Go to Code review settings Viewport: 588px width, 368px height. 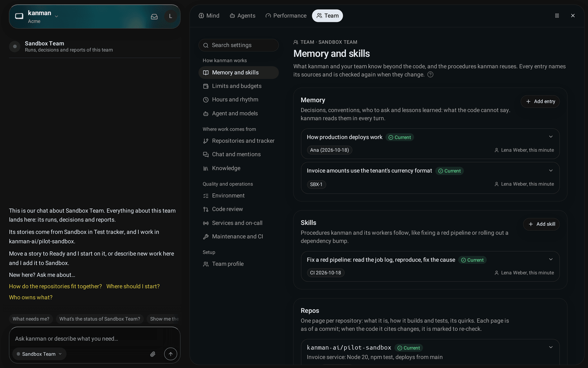coord(238,209)
